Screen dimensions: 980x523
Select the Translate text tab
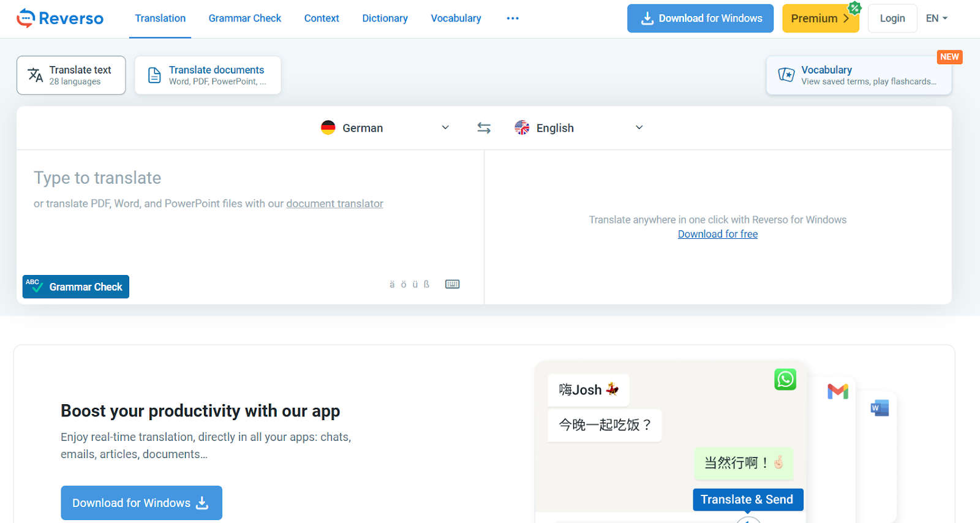[71, 75]
